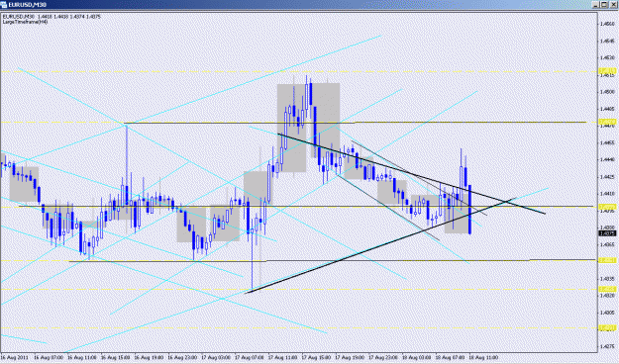This screenshot has width=619, height=364.
Task: Click the 17 Aug 23:00 time label
Action: pos(383,357)
